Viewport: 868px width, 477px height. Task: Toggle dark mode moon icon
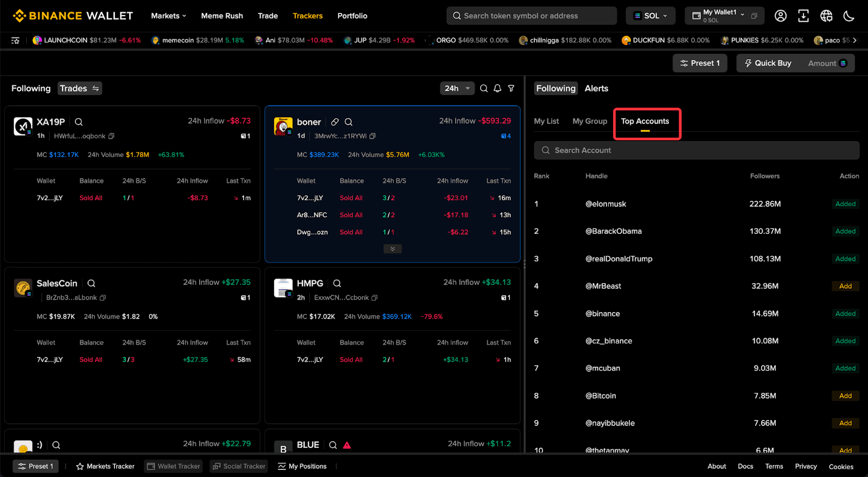[848, 16]
